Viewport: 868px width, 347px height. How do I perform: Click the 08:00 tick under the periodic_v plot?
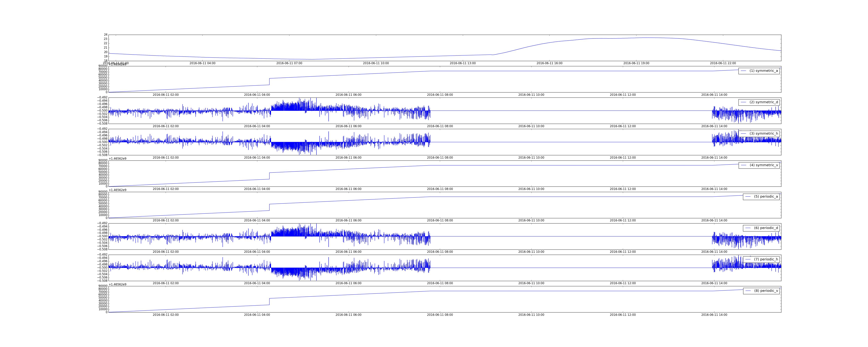[440, 315]
